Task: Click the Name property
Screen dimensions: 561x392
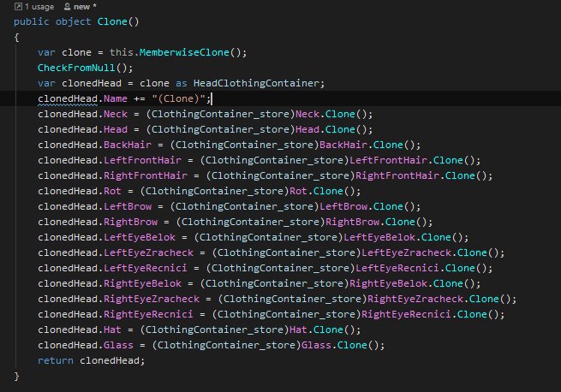Action: [116, 98]
